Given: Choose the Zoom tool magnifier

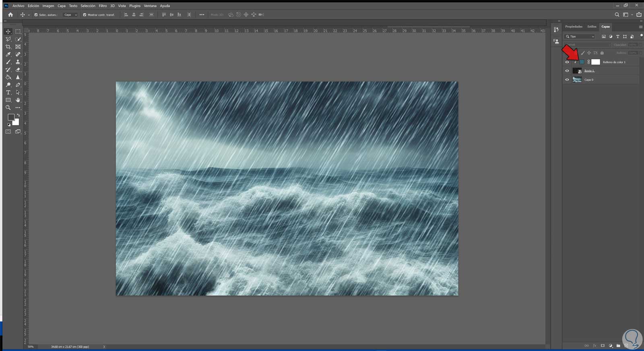Looking at the screenshot, I should coord(8,108).
